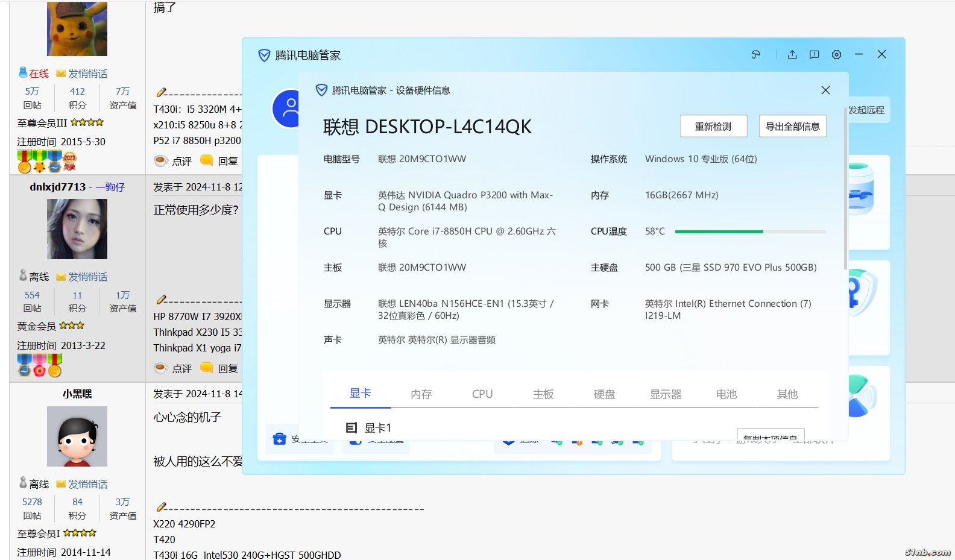Click the avatar of user 小黑嘿

tap(77, 436)
